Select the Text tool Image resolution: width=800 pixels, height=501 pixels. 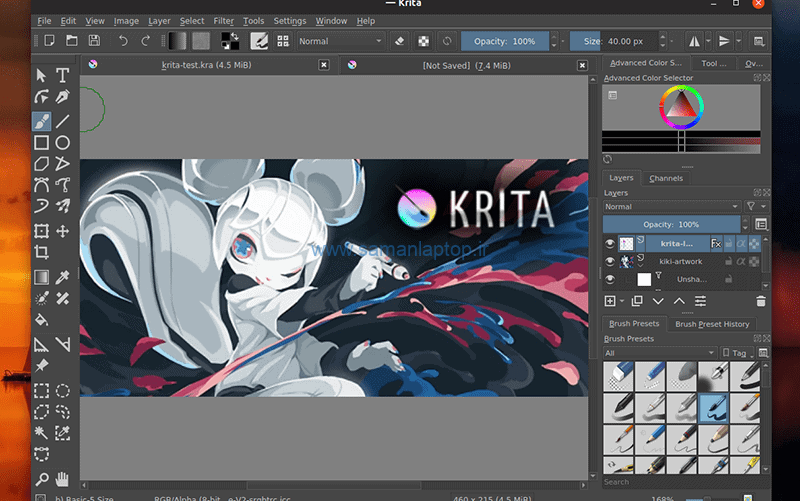tap(62, 76)
